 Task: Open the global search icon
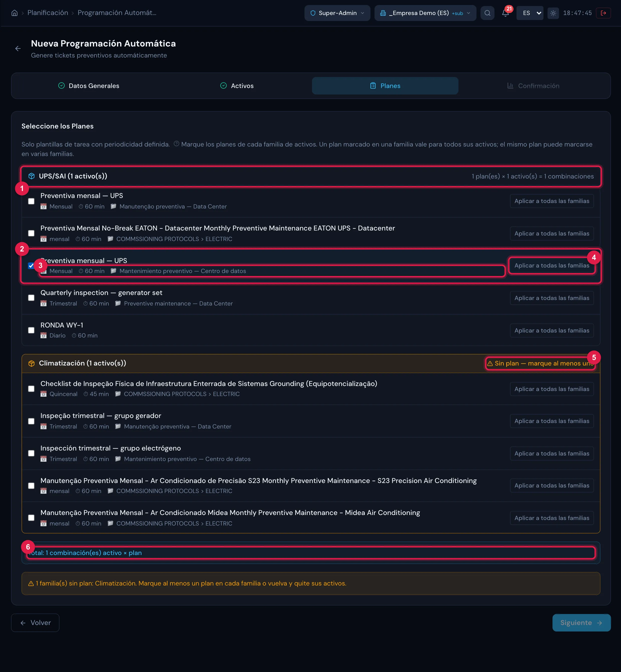coord(487,13)
